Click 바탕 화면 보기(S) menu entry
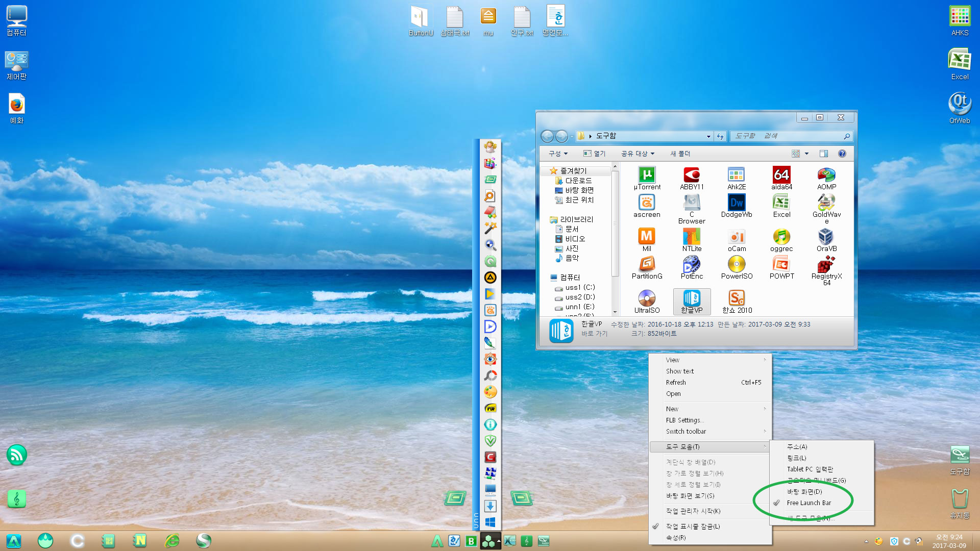Image resolution: width=980 pixels, height=551 pixels. point(710,496)
